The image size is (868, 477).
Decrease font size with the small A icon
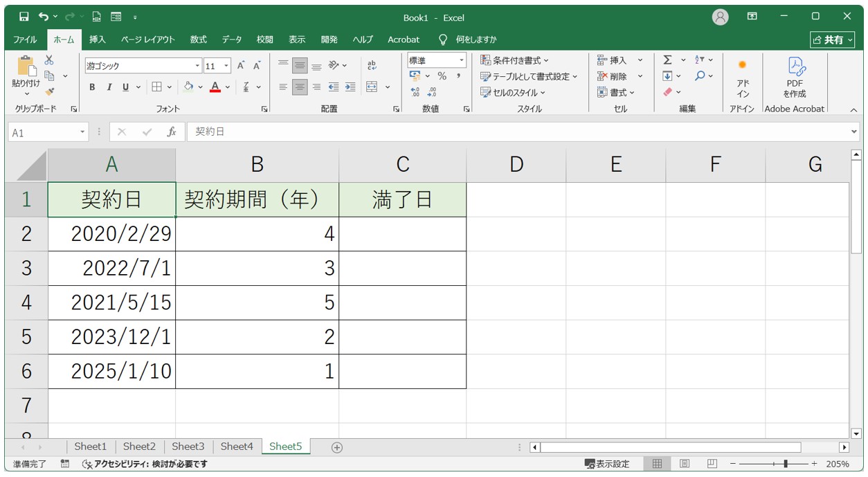coord(257,66)
